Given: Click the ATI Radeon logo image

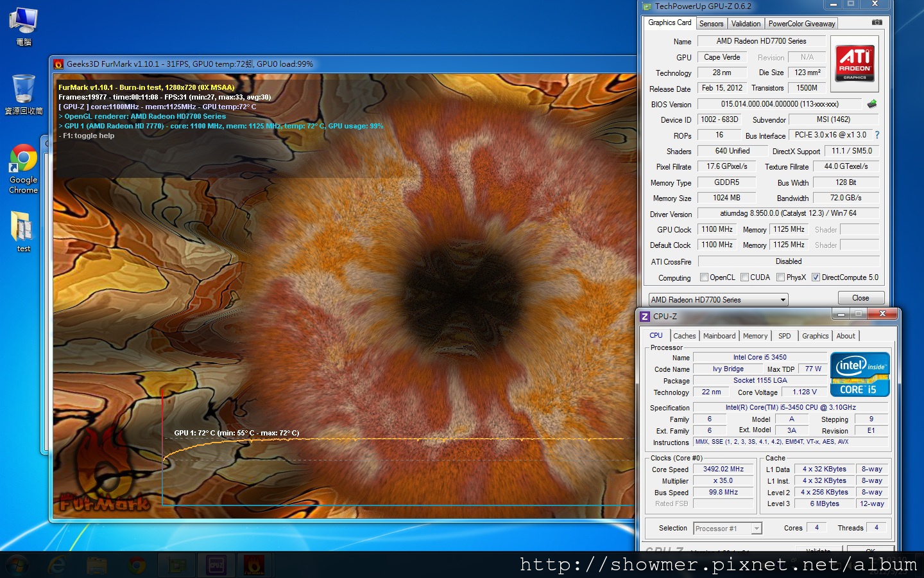Looking at the screenshot, I should (x=855, y=64).
